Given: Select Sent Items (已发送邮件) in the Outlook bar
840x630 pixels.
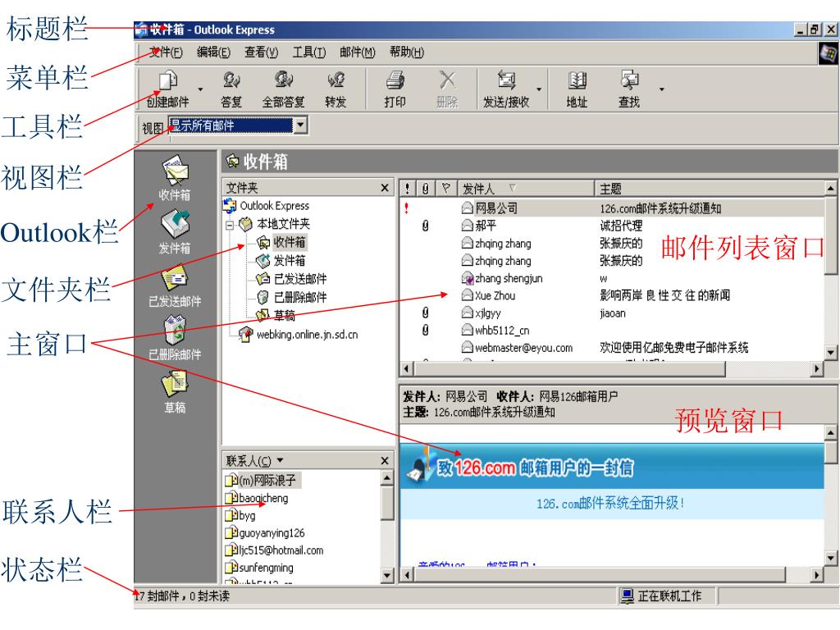Looking at the screenshot, I should coord(175,285).
